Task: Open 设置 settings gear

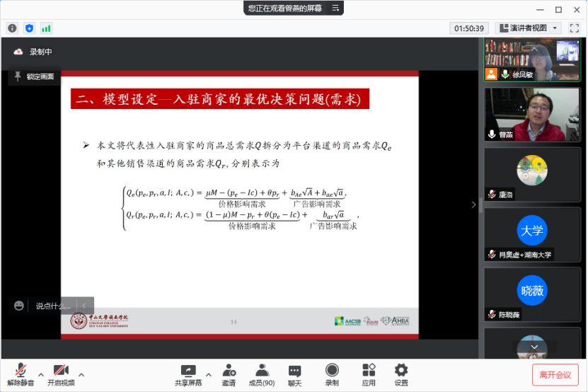Action: click(x=401, y=375)
